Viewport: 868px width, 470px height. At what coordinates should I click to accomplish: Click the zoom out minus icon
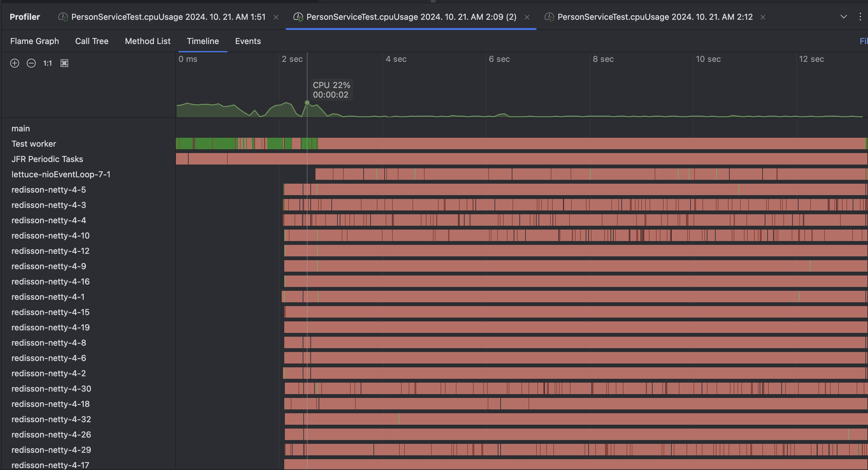[31, 63]
